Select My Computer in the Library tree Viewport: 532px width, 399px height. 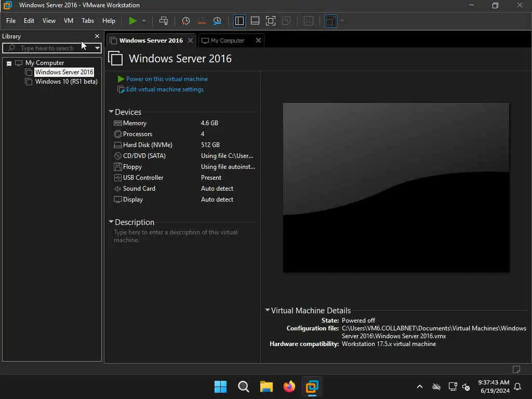point(45,63)
